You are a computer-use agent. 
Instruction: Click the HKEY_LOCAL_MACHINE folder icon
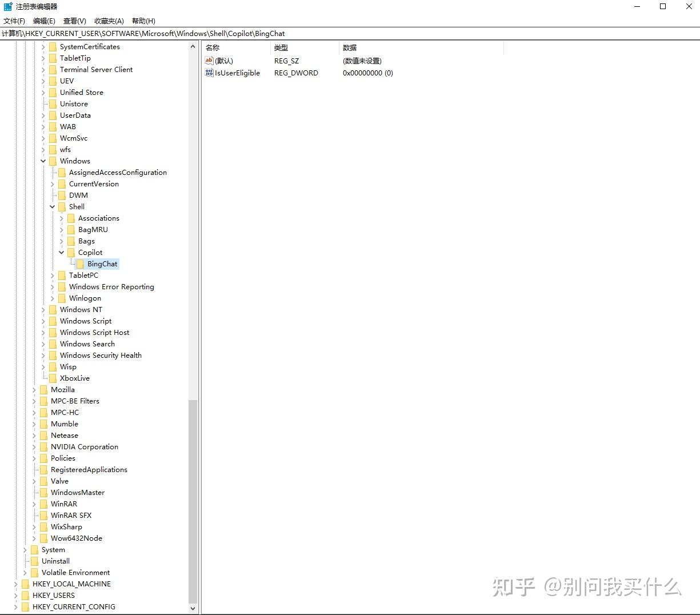25,584
